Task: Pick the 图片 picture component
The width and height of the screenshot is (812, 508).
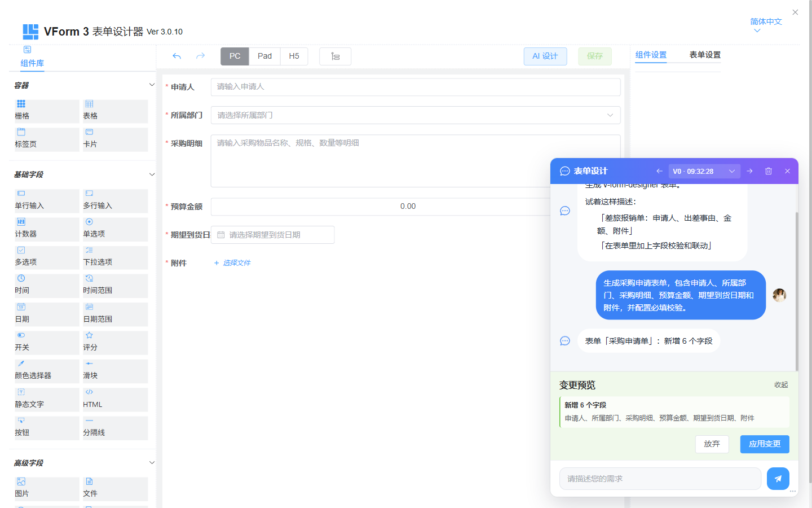Action: point(47,489)
